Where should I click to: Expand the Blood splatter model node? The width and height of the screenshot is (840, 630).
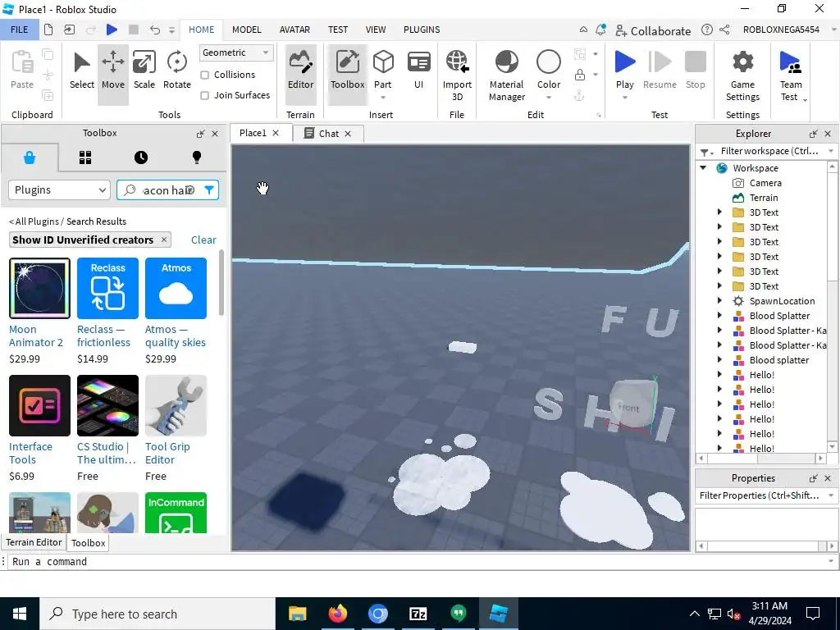pyautogui.click(x=719, y=359)
